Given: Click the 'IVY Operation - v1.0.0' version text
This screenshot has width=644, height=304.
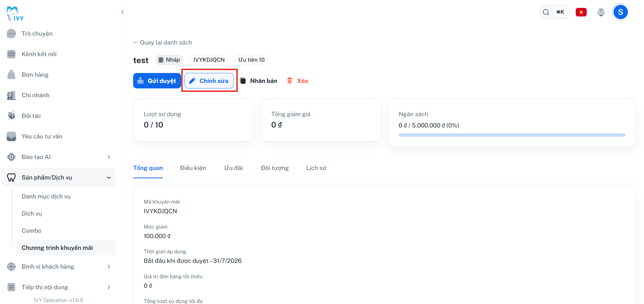Looking at the screenshot, I should [x=58, y=300].
